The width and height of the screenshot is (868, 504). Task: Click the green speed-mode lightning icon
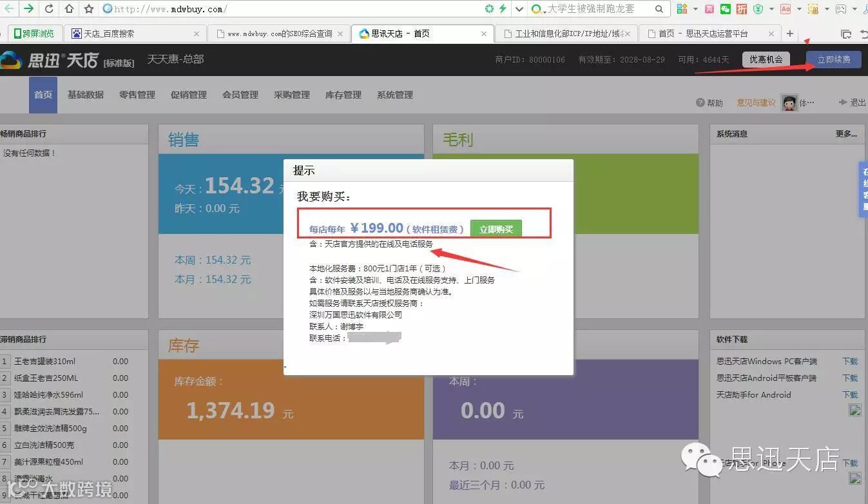(503, 9)
